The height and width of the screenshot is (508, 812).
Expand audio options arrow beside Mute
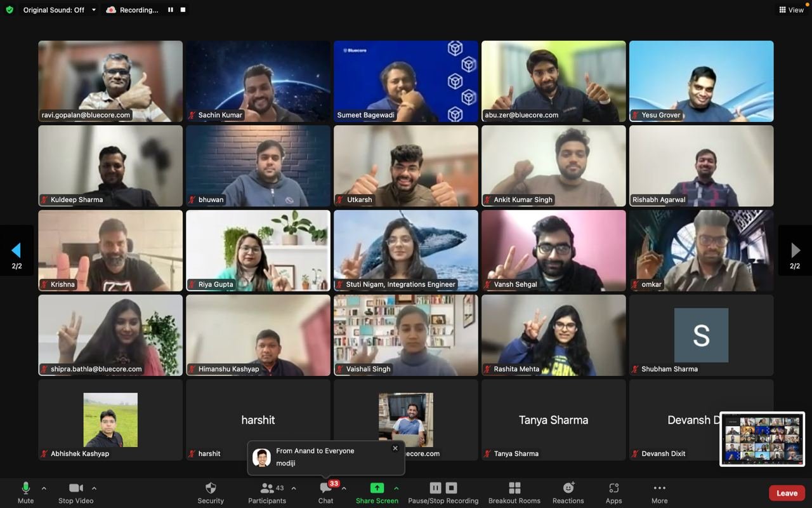click(44, 488)
